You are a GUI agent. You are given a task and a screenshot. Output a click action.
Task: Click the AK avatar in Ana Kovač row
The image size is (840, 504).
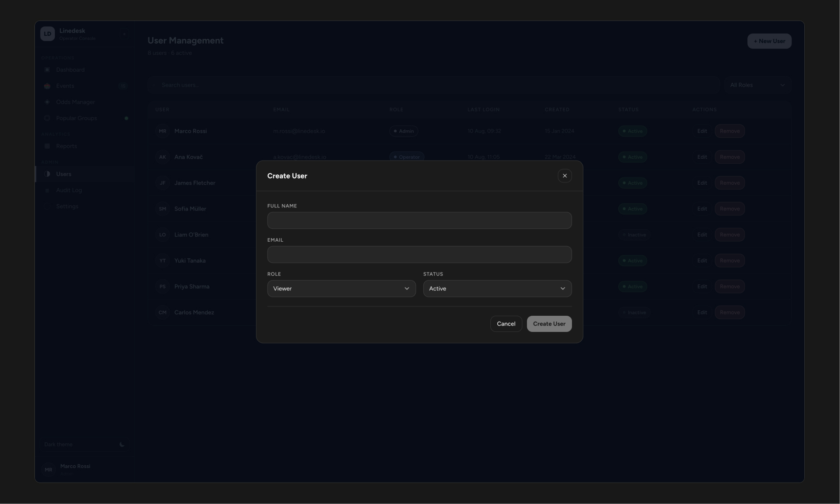(x=162, y=157)
